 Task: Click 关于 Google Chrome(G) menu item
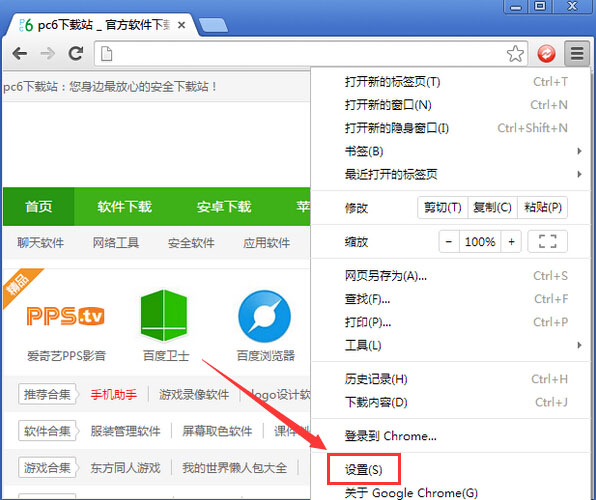[450, 493]
